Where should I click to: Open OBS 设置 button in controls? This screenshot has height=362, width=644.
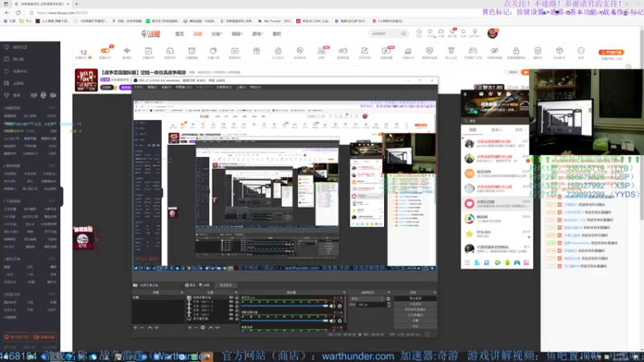click(415, 320)
